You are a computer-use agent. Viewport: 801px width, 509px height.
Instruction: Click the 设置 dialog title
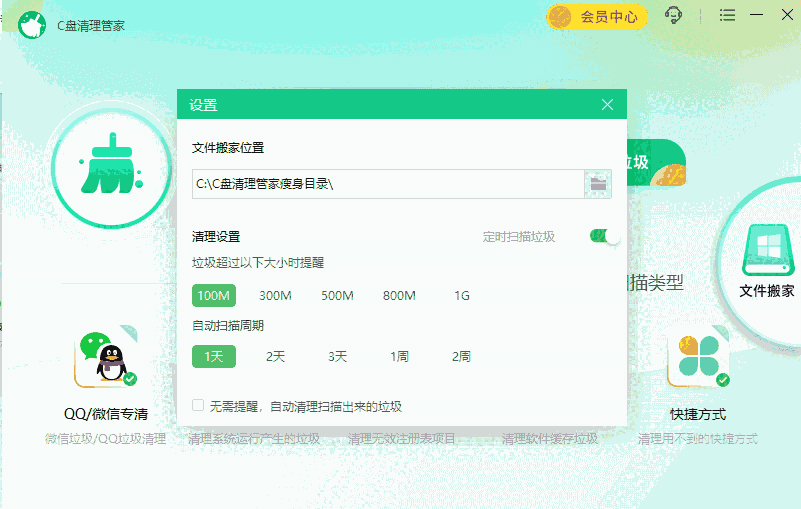coord(203,105)
